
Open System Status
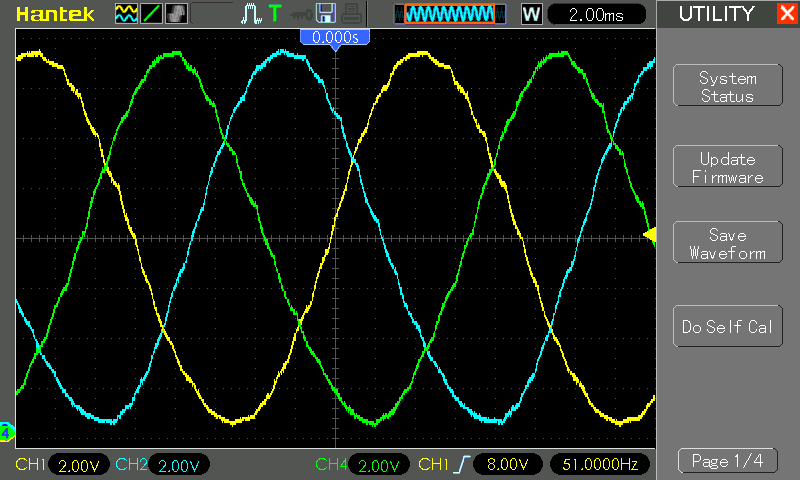pyautogui.click(x=728, y=86)
